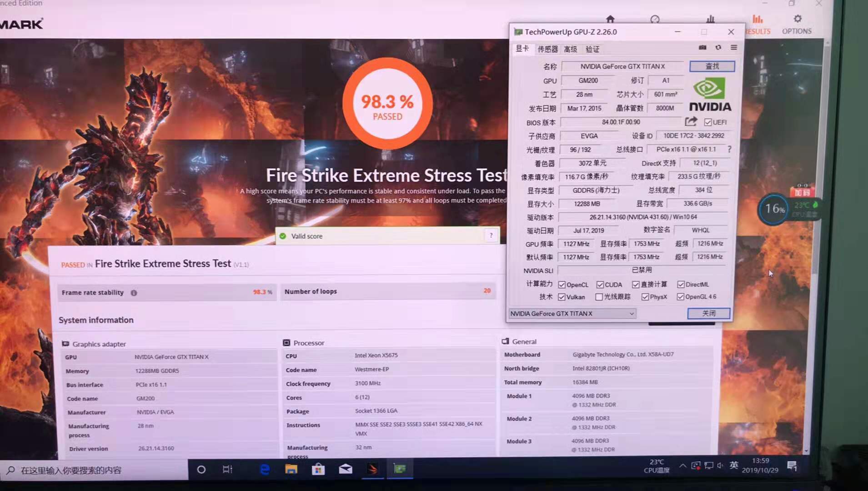Screen dimensions: 868x491
Task: Click the GPU-Z refresh icon
Action: coord(718,47)
